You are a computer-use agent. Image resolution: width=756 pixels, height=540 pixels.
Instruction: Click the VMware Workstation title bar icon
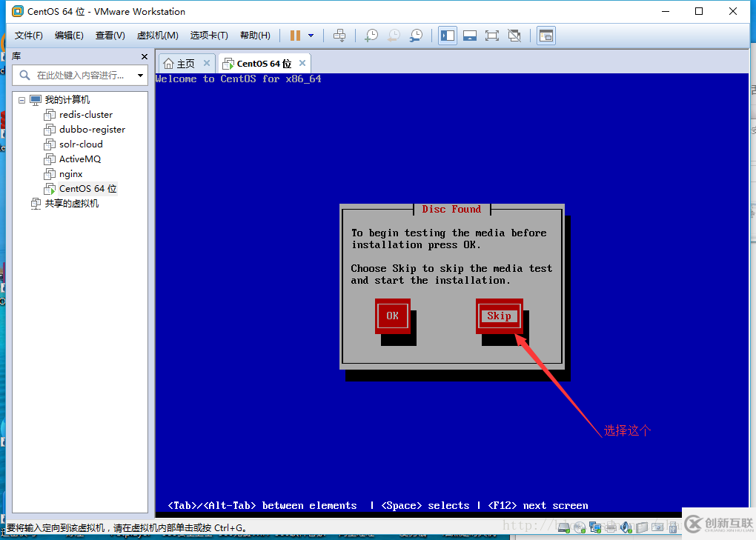(18, 11)
